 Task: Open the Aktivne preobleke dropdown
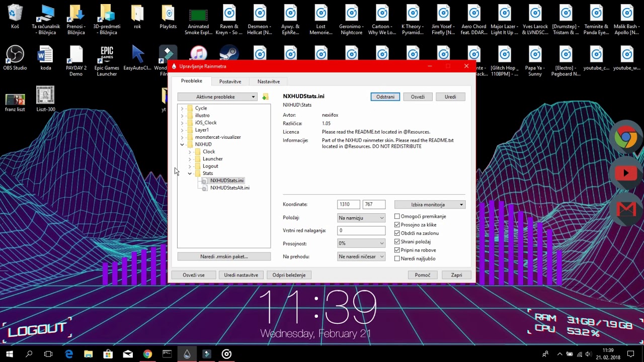tap(217, 97)
